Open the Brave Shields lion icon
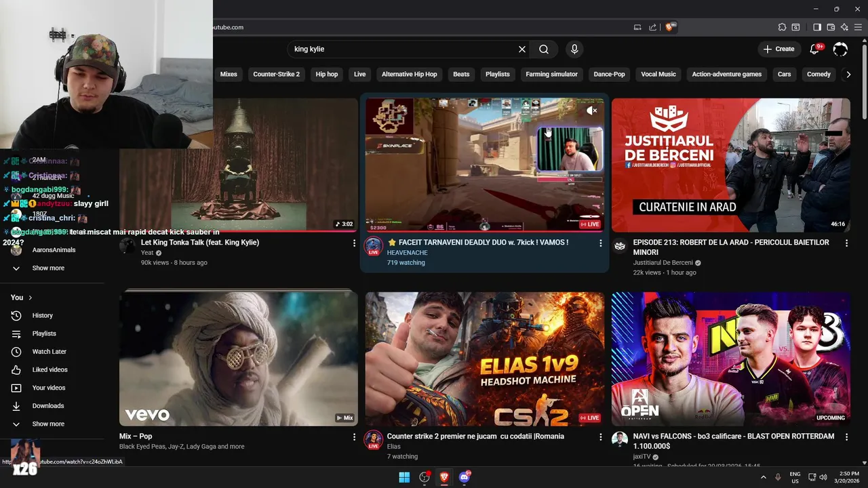The height and width of the screenshot is (488, 868). (669, 27)
